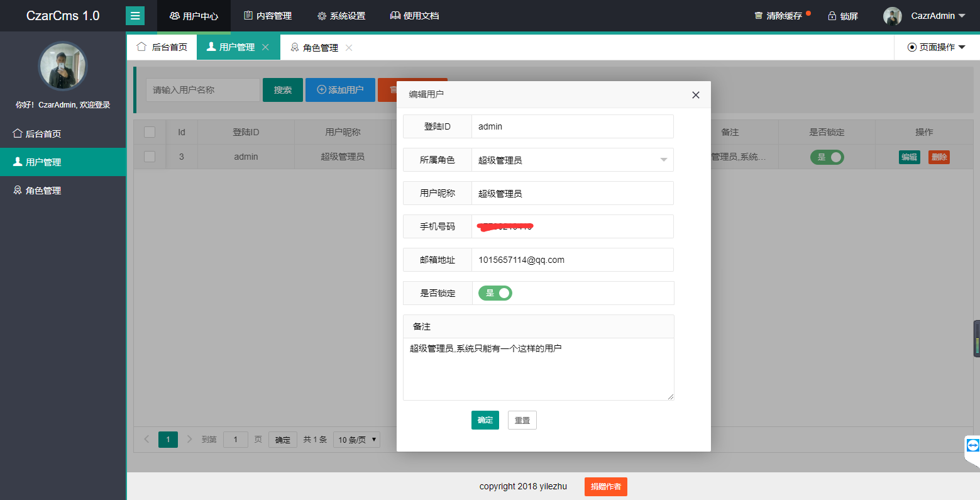Click the 用户昵称 input field
980x500 pixels.
(x=573, y=193)
